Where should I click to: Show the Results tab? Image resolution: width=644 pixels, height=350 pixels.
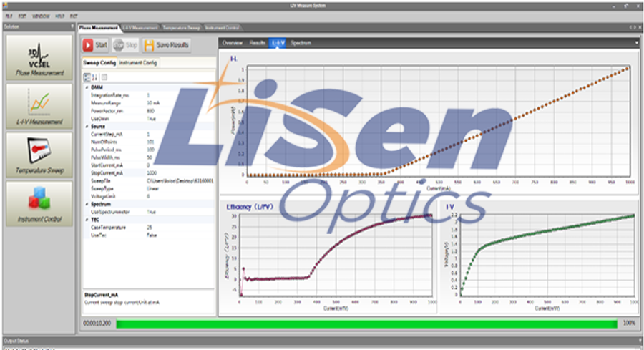[257, 43]
